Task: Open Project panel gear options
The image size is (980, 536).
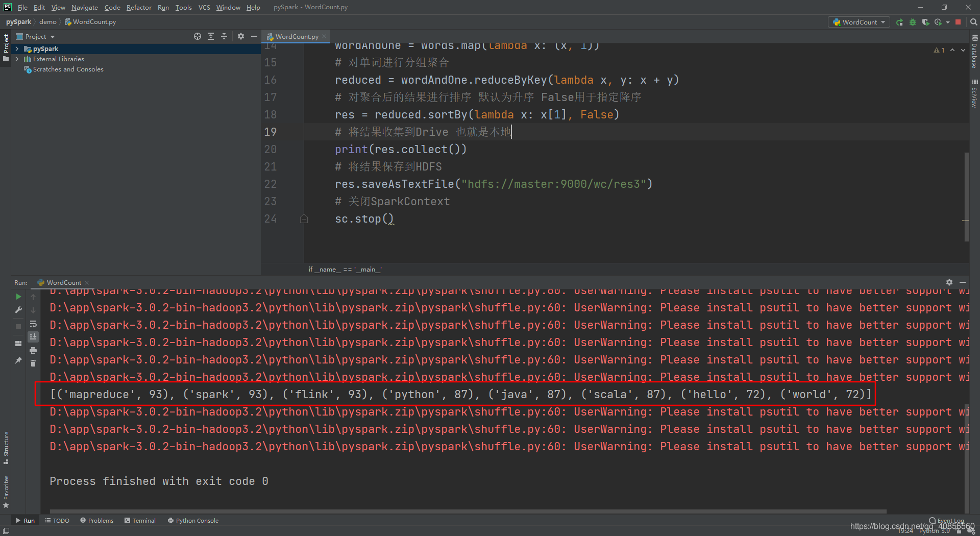Action: tap(241, 37)
